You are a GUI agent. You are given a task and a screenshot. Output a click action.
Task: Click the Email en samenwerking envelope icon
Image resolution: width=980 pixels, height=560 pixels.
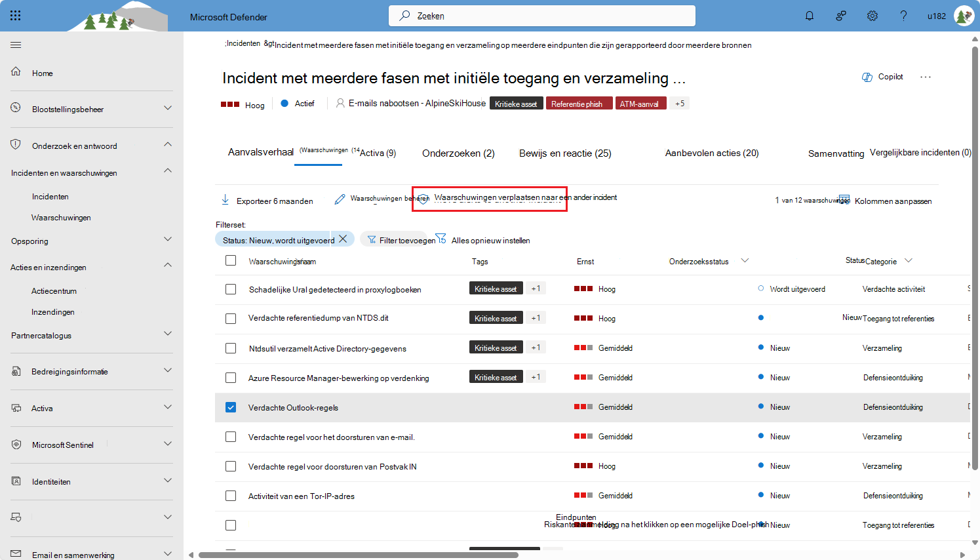(16, 553)
